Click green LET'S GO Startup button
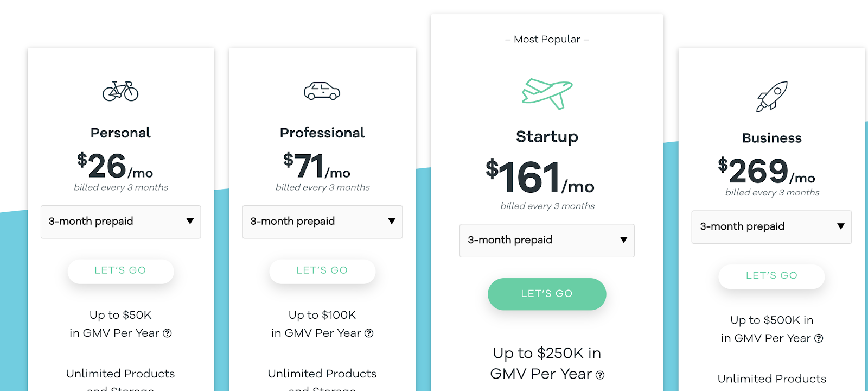 click(x=547, y=294)
